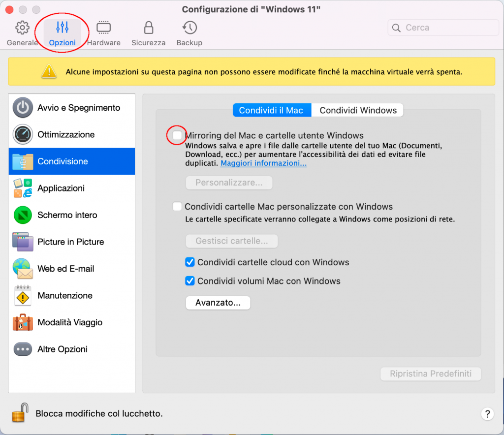This screenshot has width=504, height=435.
Task: Enable Mirroring del Mac e cartelle utente checkbox
Action: pos(177,135)
